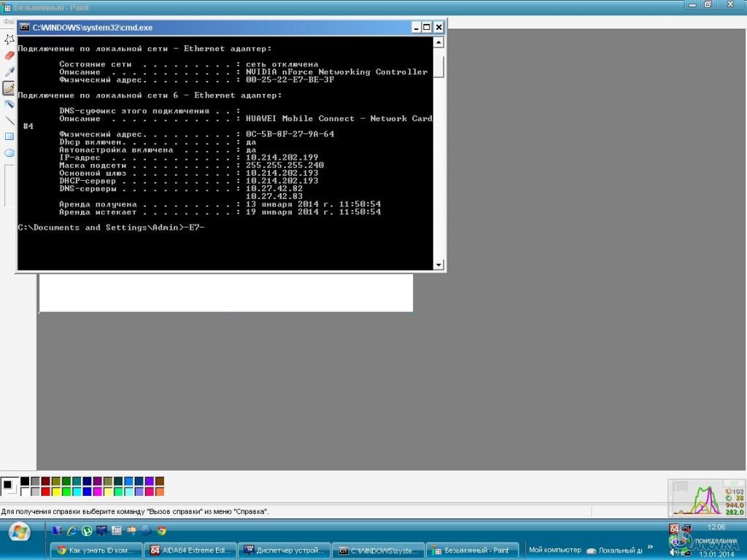Pick the Color Picker eyedropper tool
The height and width of the screenshot is (560, 747).
(9, 71)
